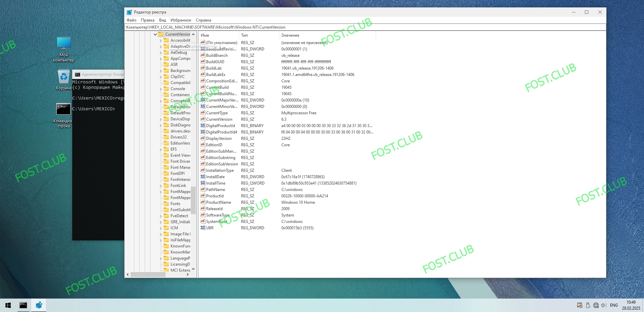Image resolution: width=644 pixels, height=312 pixels.
Task: Sort by the Имя column header
Action: pos(219,35)
